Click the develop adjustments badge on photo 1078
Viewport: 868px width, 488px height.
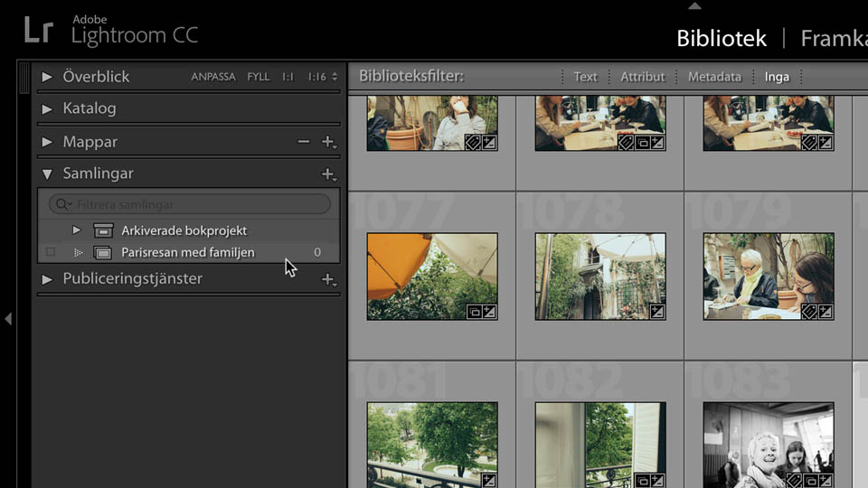(x=656, y=312)
